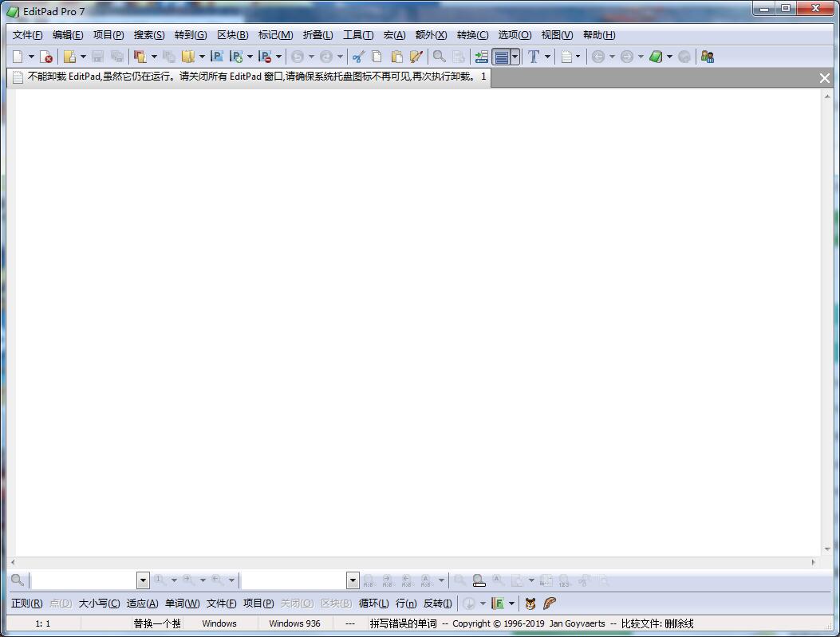Click the paste clipboard icon
The image size is (840, 637).
click(396, 57)
